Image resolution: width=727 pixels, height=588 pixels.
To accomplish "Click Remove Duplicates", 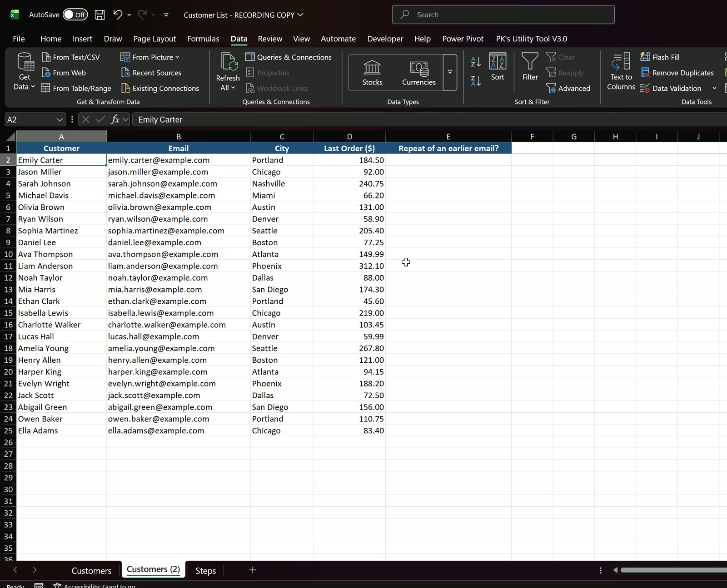I will 677,73.
